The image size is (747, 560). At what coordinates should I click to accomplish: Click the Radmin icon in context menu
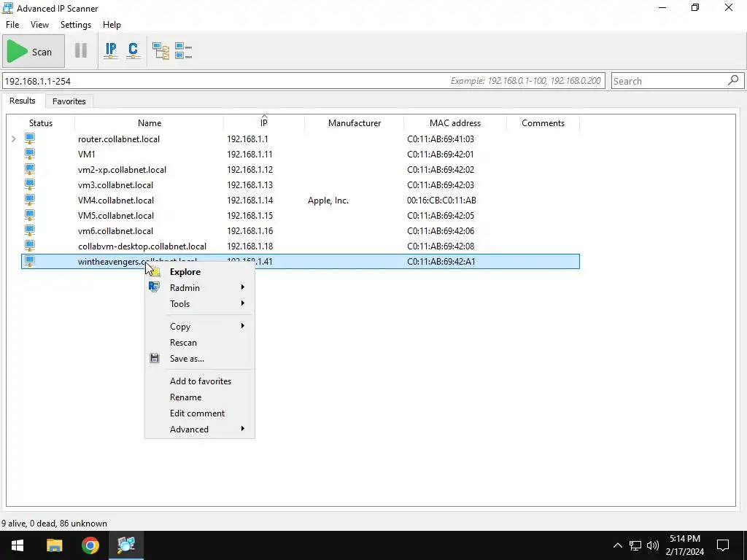(154, 287)
